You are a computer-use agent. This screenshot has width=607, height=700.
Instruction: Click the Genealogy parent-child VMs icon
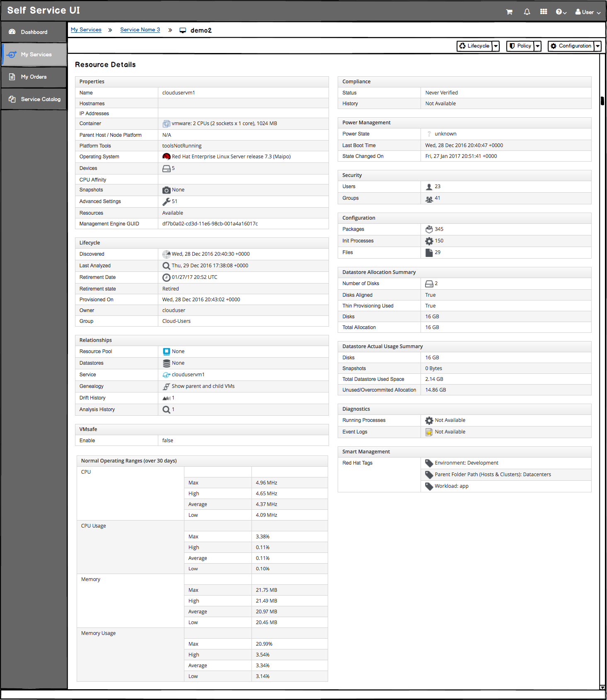tap(166, 386)
